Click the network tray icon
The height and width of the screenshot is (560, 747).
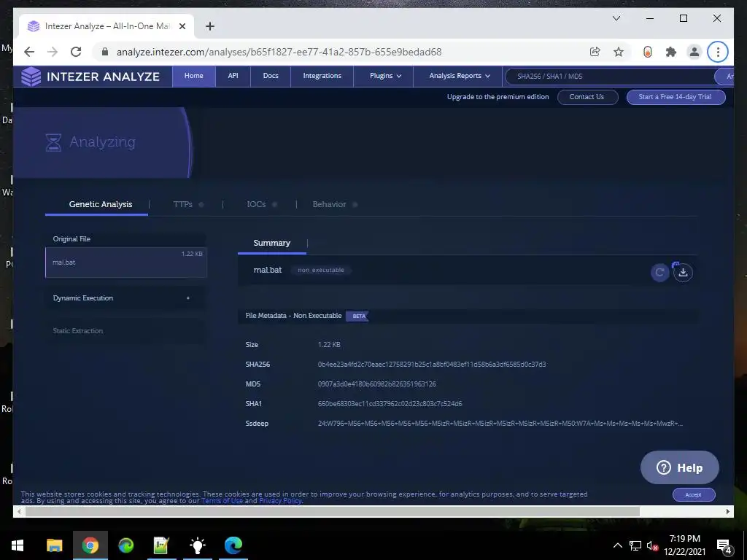(635, 545)
